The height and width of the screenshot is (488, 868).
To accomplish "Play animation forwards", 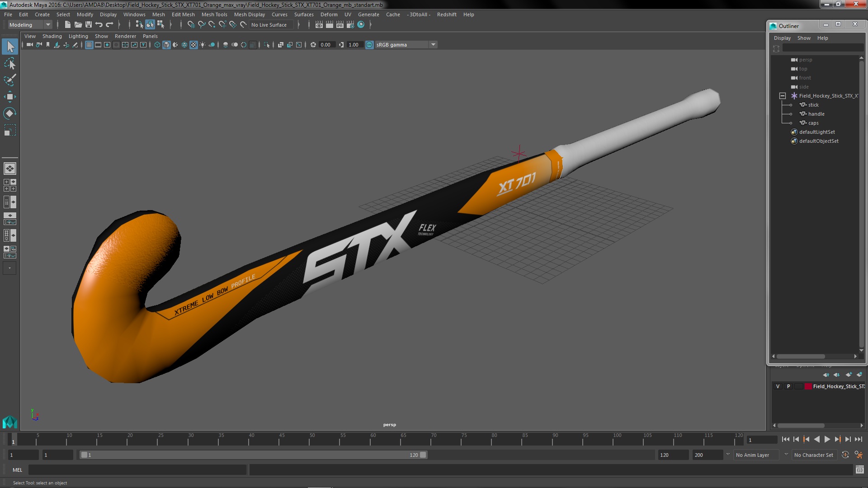I will click(827, 439).
